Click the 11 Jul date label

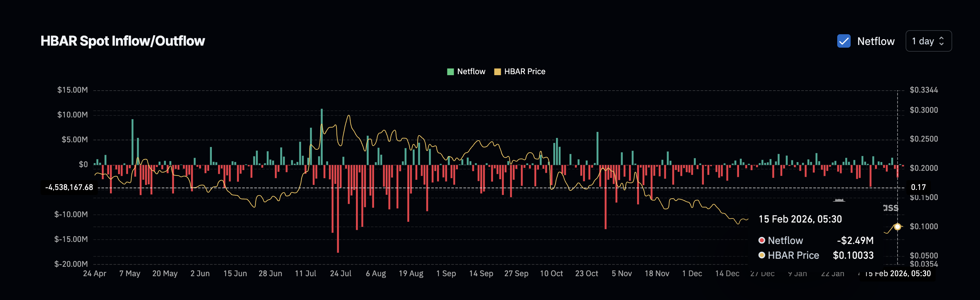[x=305, y=273]
